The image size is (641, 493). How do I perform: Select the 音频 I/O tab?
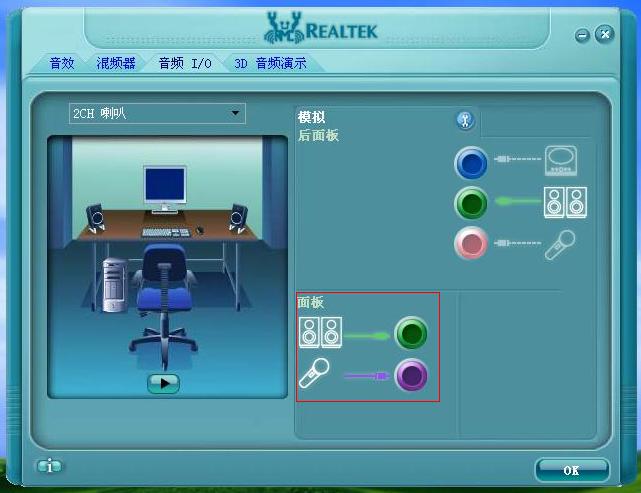click(x=185, y=63)
